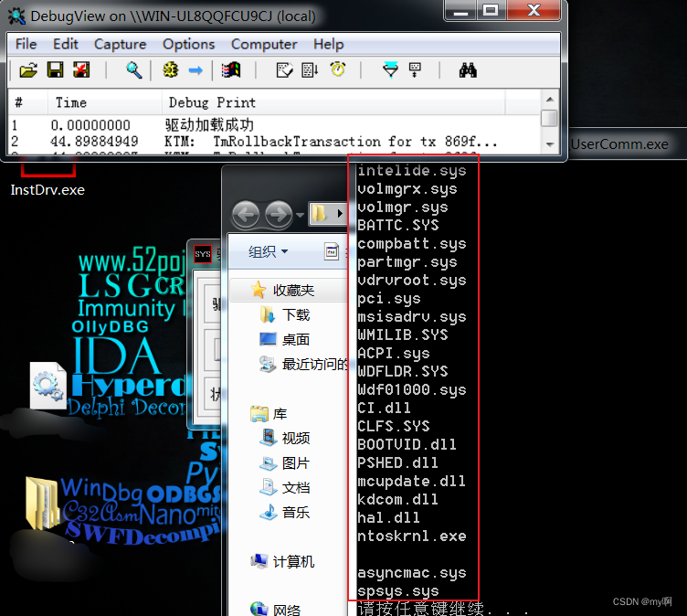
Task: Click hal.dll in the console output
Action: coord(388,518)
